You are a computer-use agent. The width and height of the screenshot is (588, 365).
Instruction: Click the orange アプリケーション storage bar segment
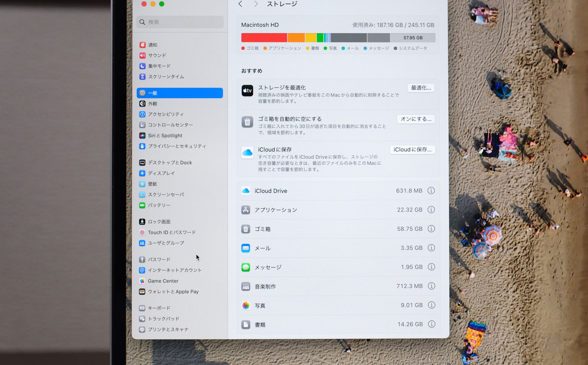296,37
